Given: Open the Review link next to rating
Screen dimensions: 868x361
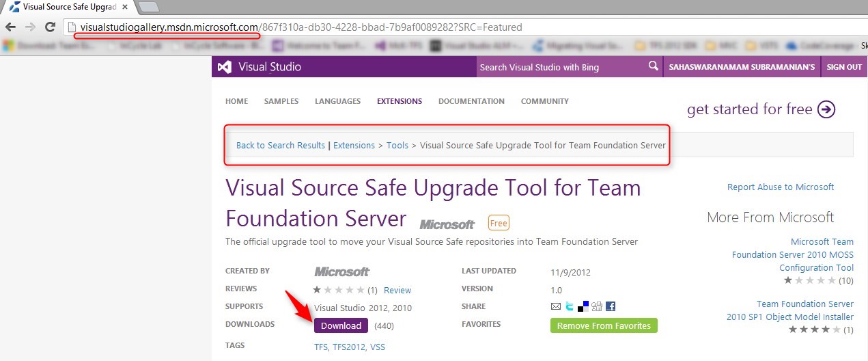Looking at the screenshot, I should pyautogui.click(x=397, y=290).
